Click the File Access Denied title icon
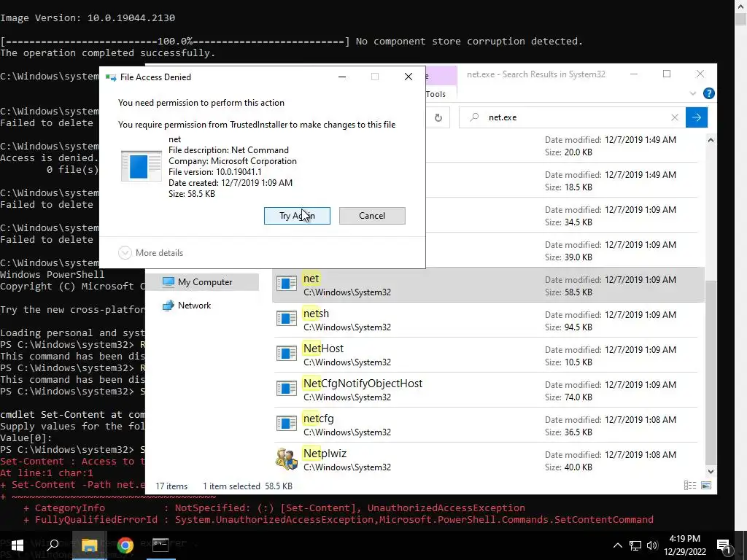747x560 pixels. [x=111, y=77]
